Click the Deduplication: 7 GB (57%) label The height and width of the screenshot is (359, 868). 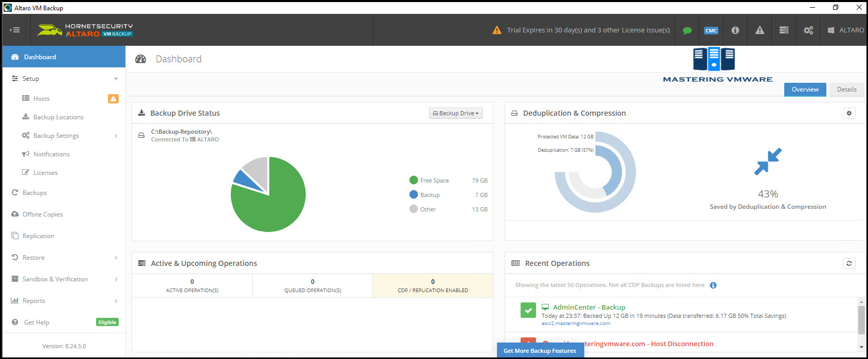(x=565, y=150)
